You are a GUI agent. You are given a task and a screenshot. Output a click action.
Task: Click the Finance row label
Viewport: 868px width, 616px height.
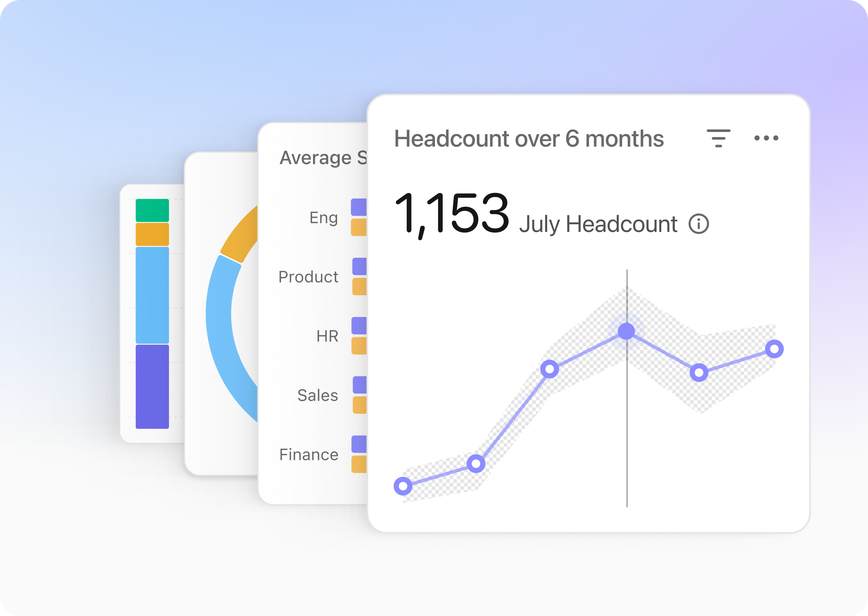[x=309, y=455]
